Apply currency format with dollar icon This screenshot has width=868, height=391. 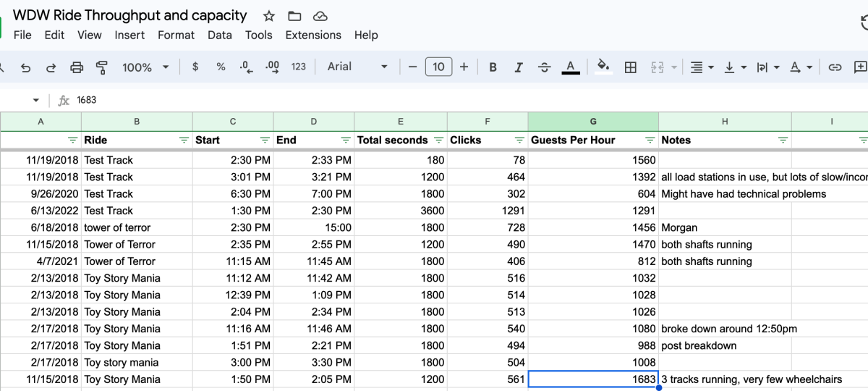tap(195, 67)
